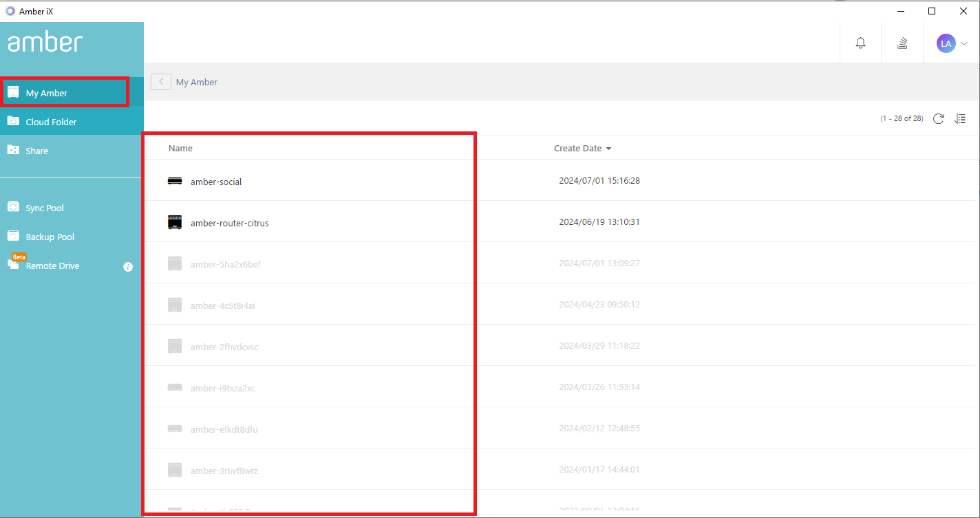Click amber-efkdt8dfu device icon
Image resolution: width=980 pixels, height=518 pixels.
pyautogui.click(x=175, y=429)
